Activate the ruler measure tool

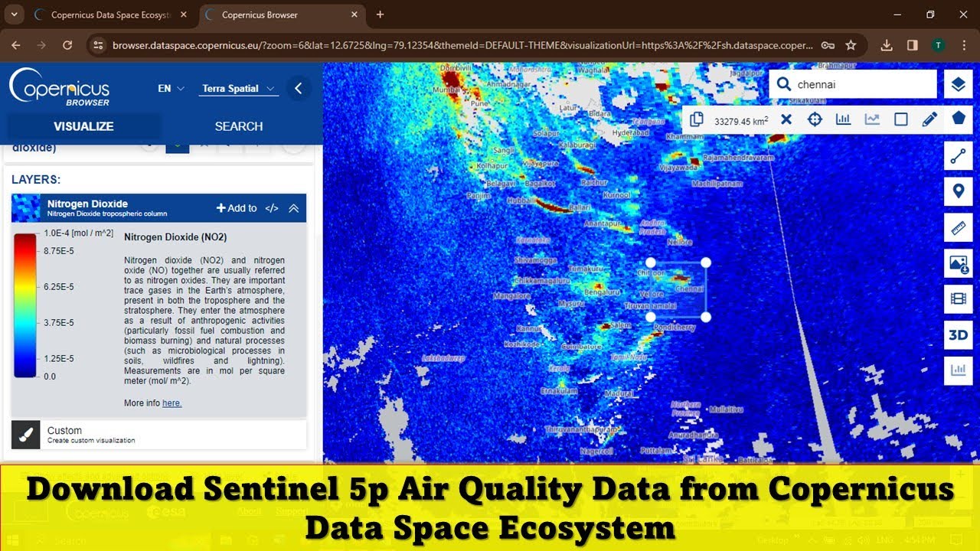959,227
